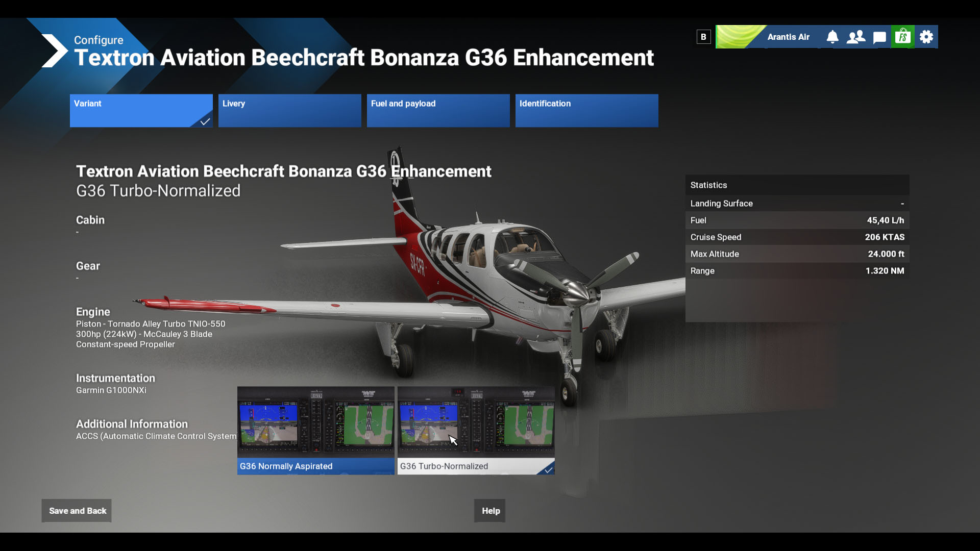Select the G36 Normally Aspirated variant thumbnail

click(x=316, y=431)
